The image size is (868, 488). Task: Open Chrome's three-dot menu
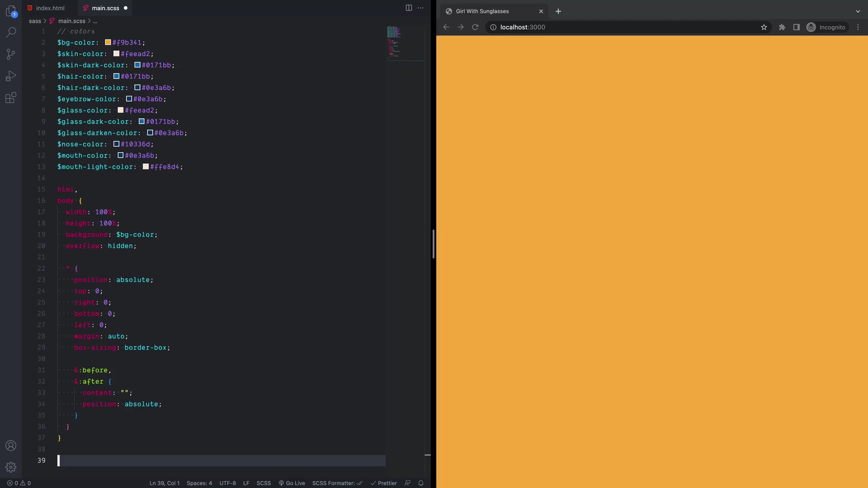(859, 27)
